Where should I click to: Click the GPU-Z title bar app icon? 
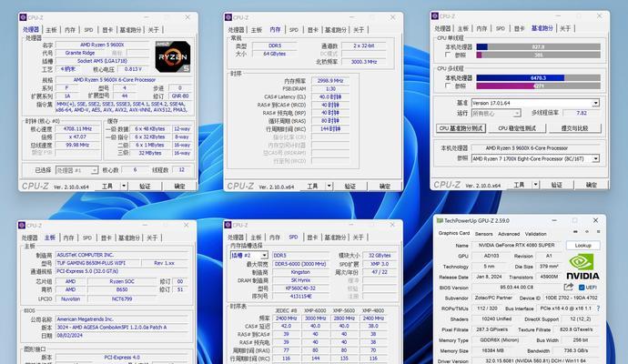tap(440, 220)
